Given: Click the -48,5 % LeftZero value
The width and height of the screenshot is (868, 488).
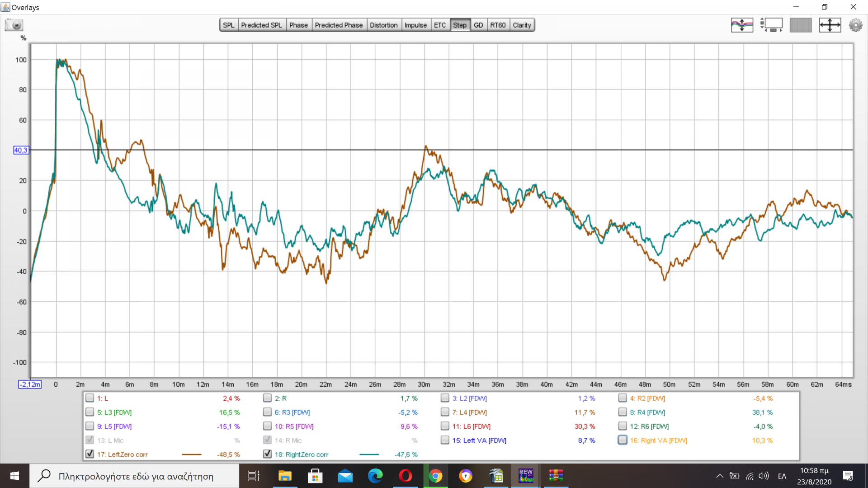Looking at the screenshot, I should (228, 455).
